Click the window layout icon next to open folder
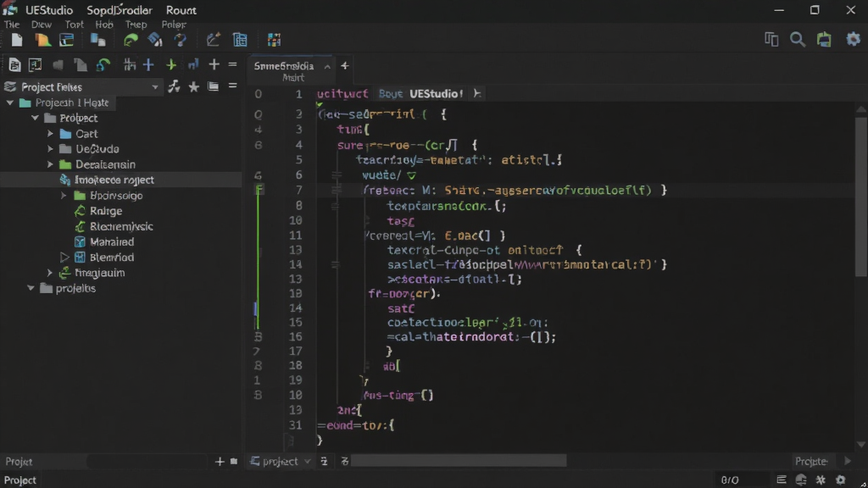 point(66,40)
